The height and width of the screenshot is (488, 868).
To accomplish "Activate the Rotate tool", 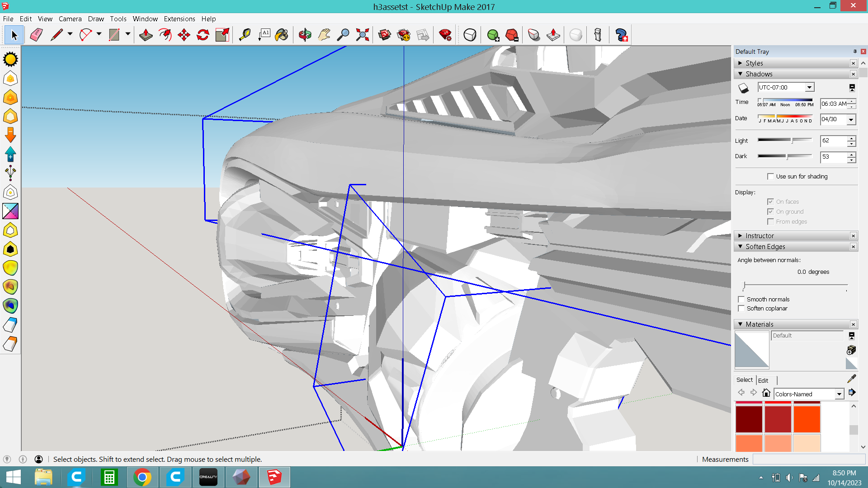I will [203, 35].
